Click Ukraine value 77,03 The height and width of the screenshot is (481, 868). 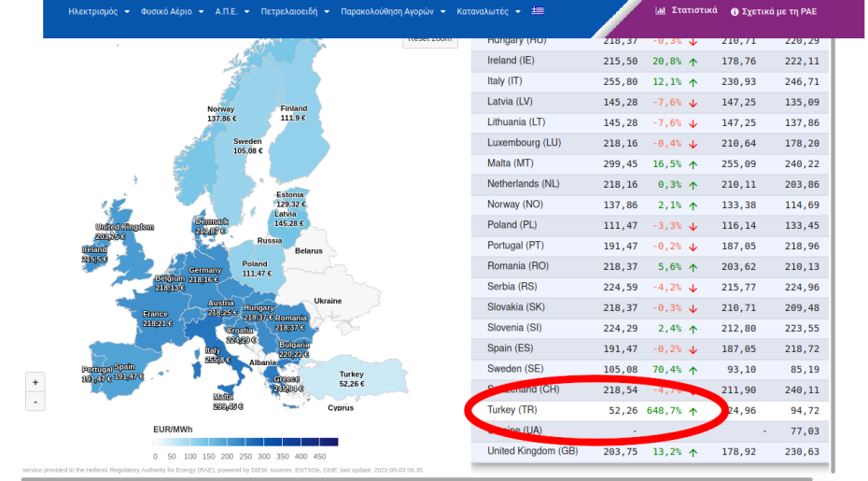[x=805, y=431]
